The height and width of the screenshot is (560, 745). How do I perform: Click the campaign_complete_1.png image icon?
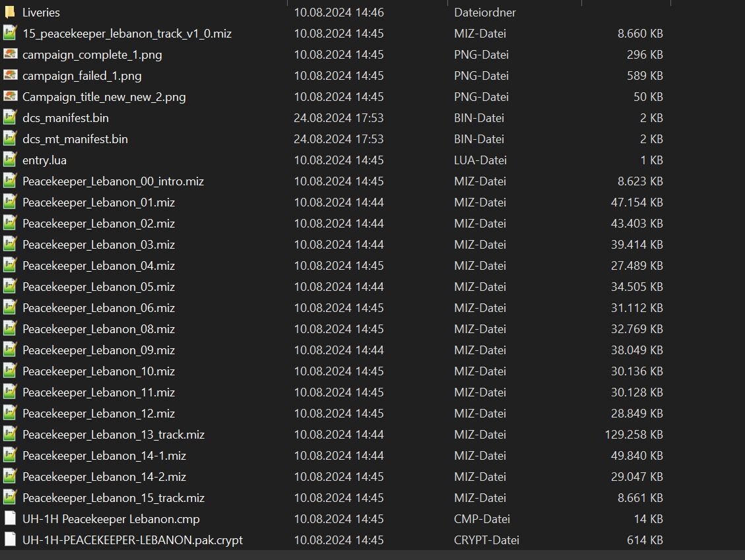[10, 54]
